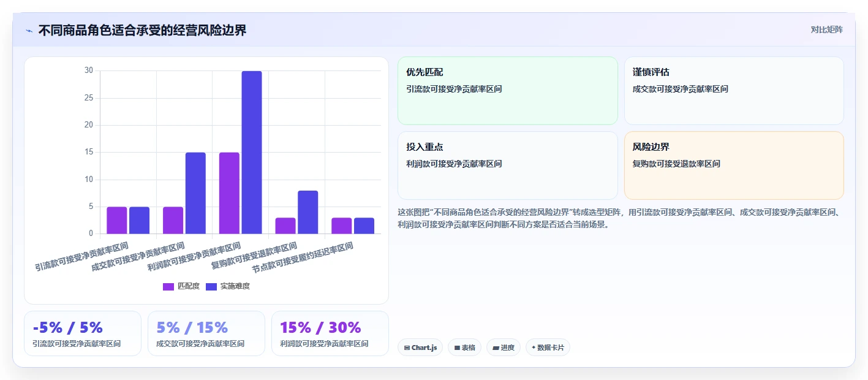
Task: Click 复购款可接受退款率区间 text in 风险边界 card
Action: point(676,164)
